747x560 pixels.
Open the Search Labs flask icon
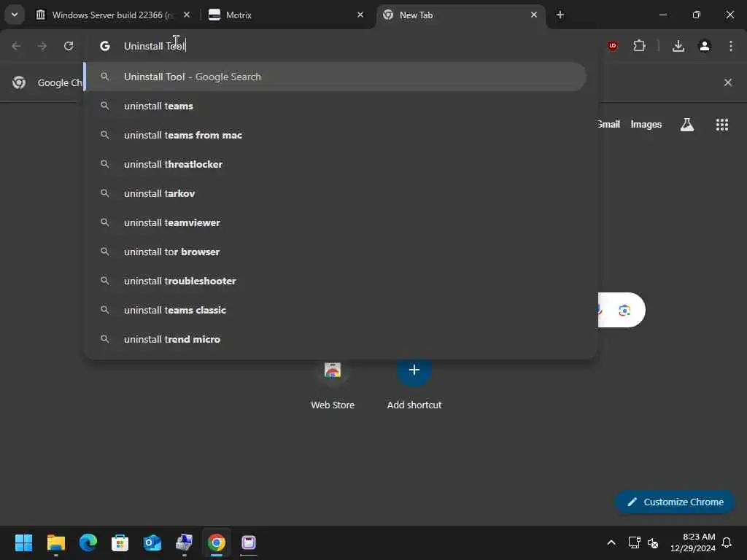(x=687, y=125)
